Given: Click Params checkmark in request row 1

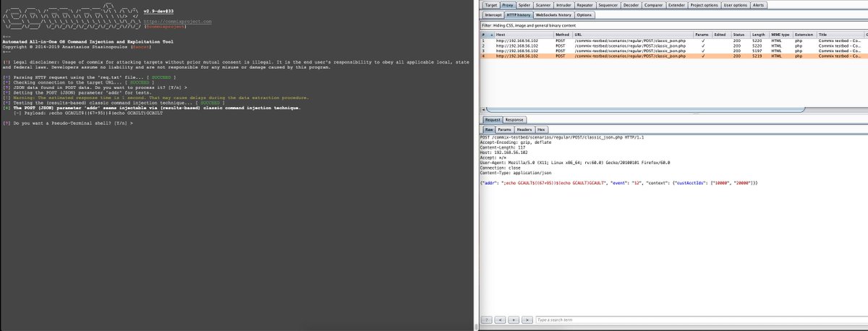Looking at the screenshot, I should 704,40.
